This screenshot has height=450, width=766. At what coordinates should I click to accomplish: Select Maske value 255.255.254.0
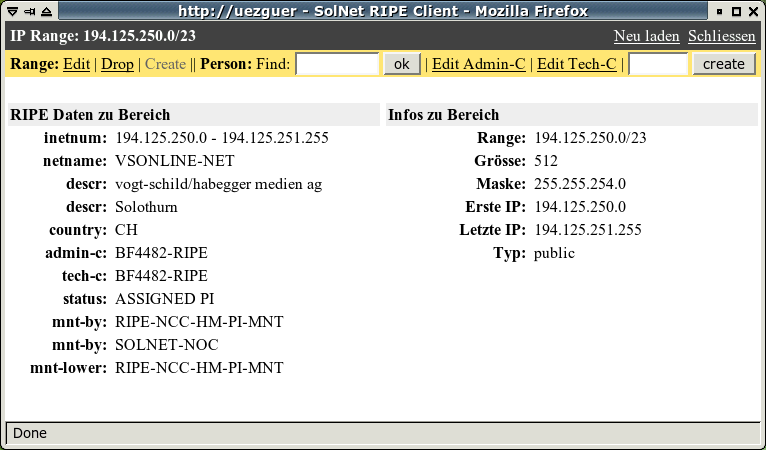[x=580, y=184]
